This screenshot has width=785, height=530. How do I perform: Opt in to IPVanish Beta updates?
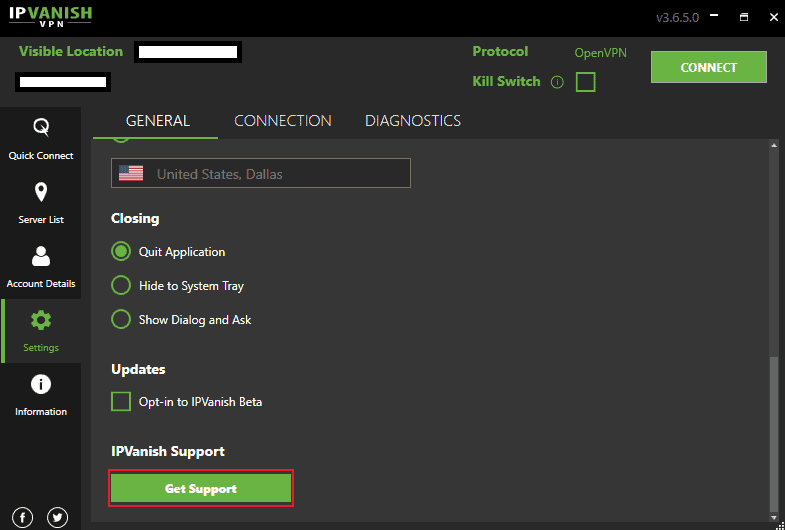point(121,401)
